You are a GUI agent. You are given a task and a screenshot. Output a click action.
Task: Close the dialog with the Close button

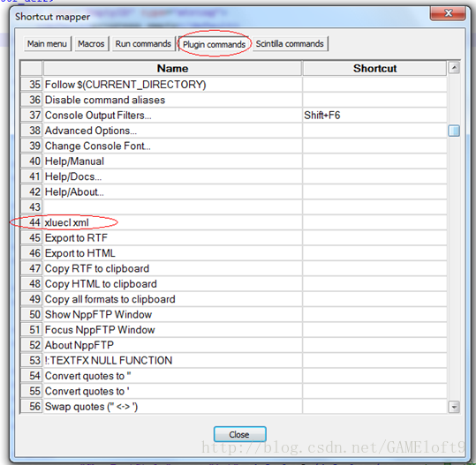point(240,434)
